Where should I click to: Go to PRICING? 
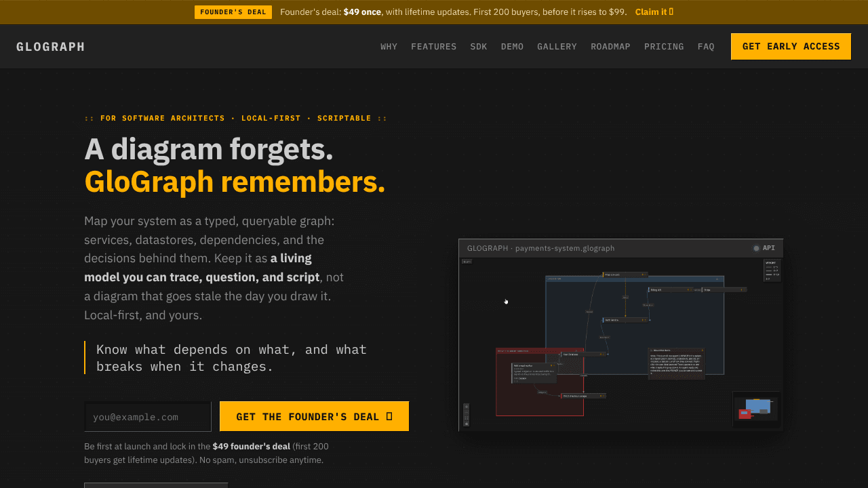(x=664, y=47)
